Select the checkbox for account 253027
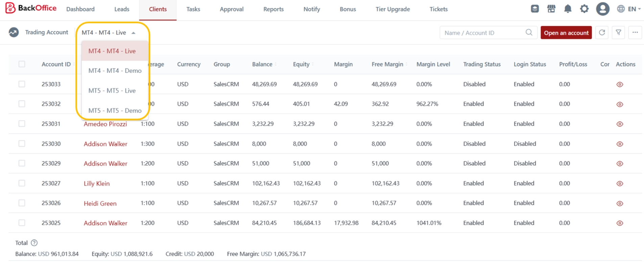This screenshot has height=262, width=644. coord(22,183)
